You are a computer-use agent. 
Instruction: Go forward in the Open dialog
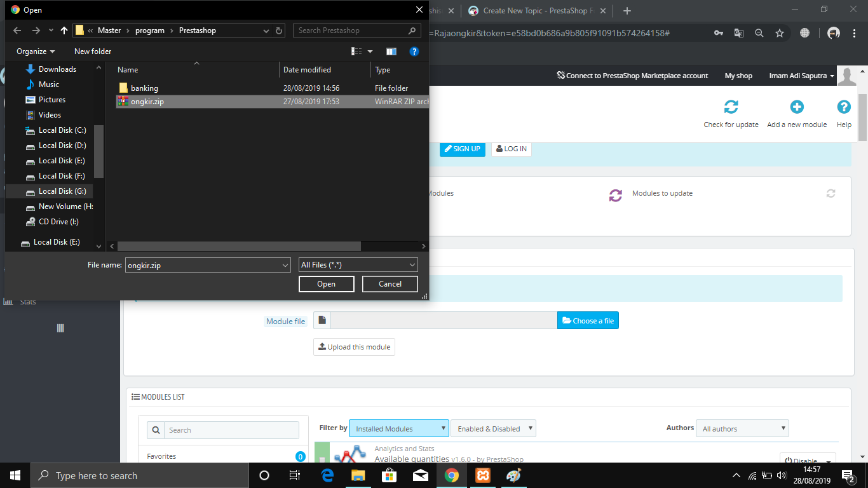pos(36,30)
